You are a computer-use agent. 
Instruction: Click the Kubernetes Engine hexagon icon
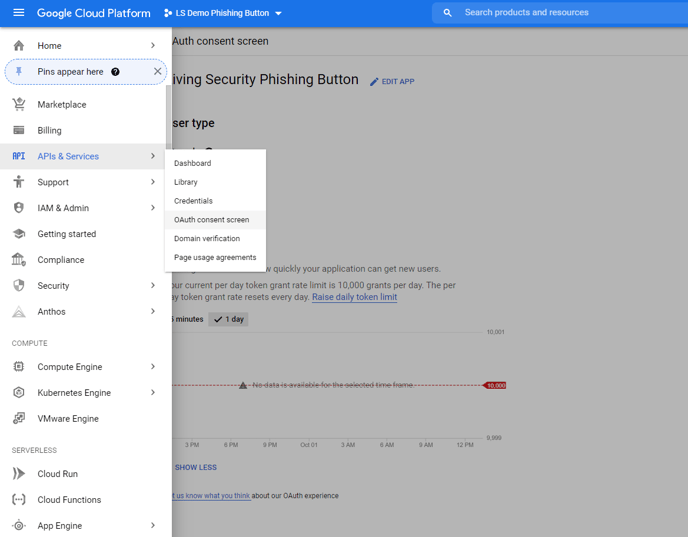coord(19,392)
